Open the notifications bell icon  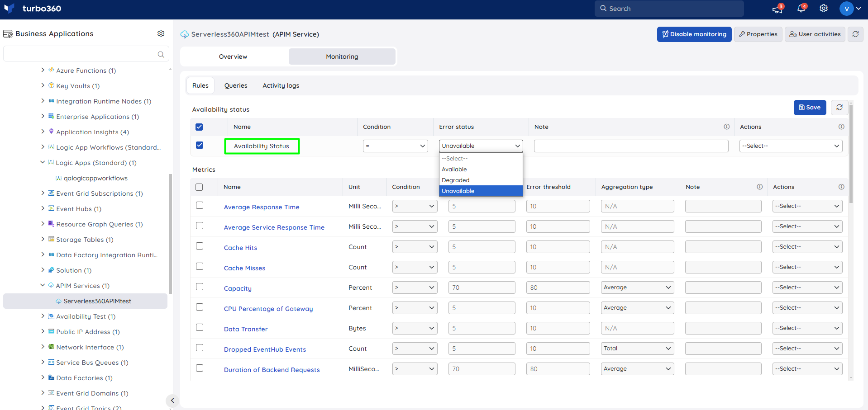point(801,9)
